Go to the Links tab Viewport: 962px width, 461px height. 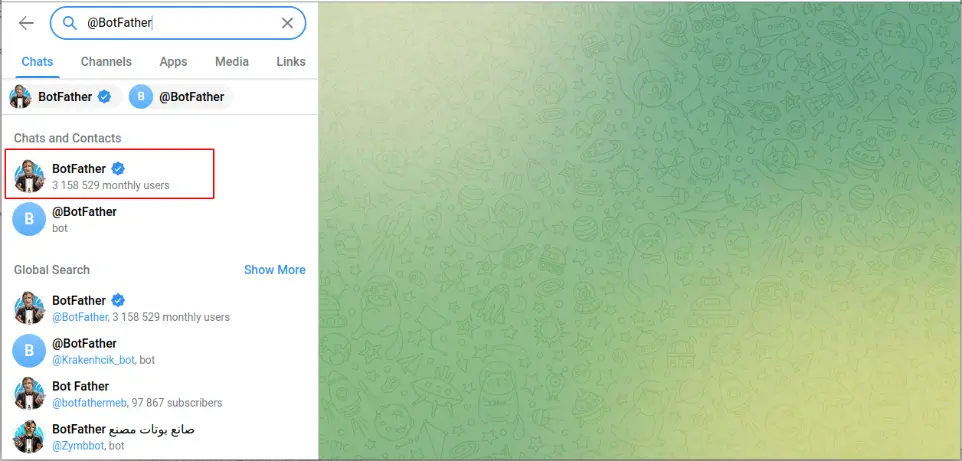(x=291, y=62)
